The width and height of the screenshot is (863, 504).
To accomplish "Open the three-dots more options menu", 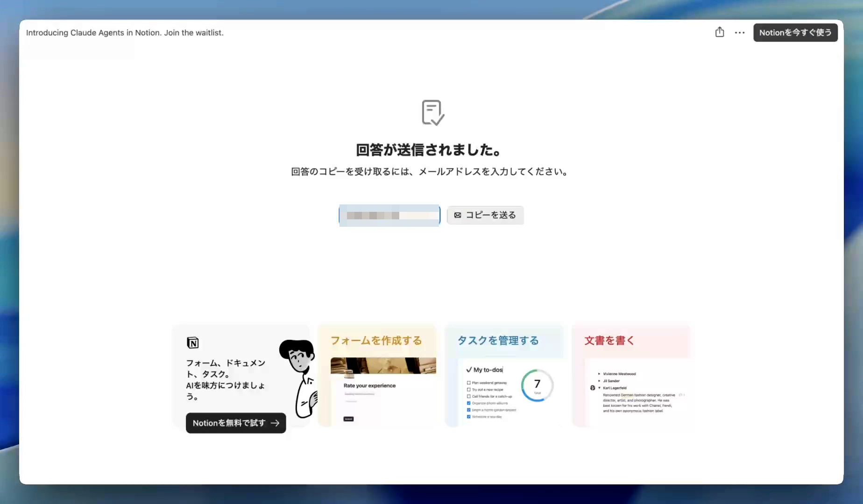I will click(x=740, y=33).
